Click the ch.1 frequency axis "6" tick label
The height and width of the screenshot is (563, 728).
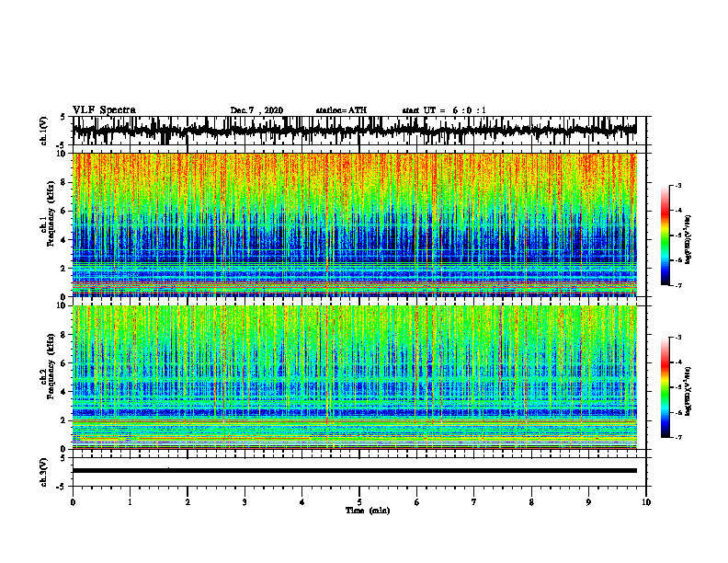[x=64, y=211]
